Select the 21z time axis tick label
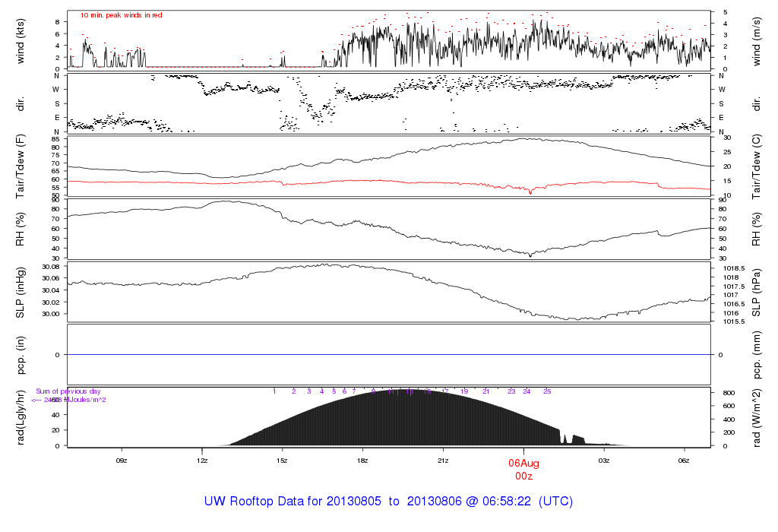The image size is (778, 532). tap(443, 461)
